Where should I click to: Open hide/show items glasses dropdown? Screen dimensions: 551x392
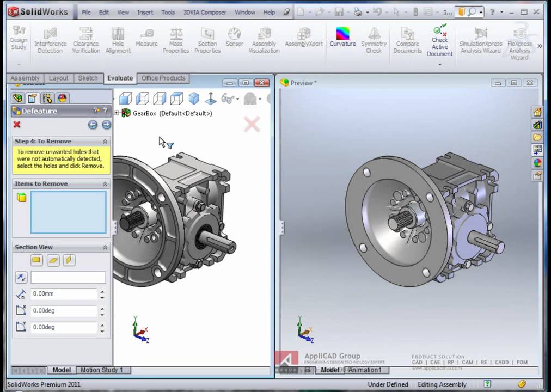click(x=237, y=99)
